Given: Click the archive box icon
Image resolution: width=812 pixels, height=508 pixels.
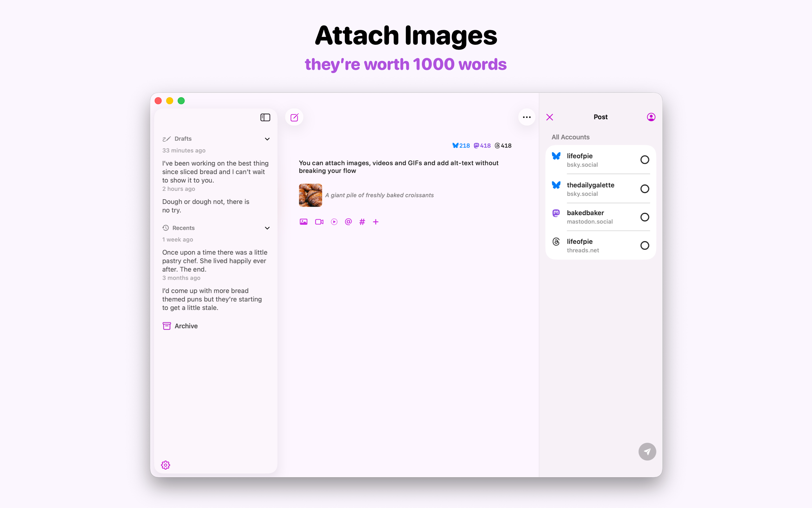Looking at the screenshot, I should 167,326.
